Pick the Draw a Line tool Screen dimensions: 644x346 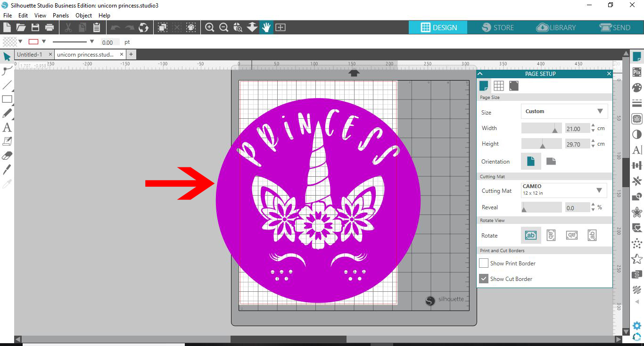(x=7, y=85)
